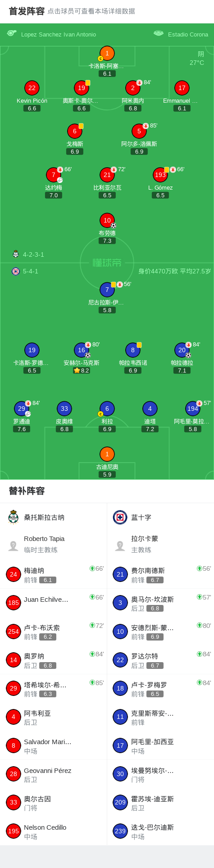Select head coach 拉尔卡蒙 entry
This screenshot has width=214, height=868.
point(160,544)
